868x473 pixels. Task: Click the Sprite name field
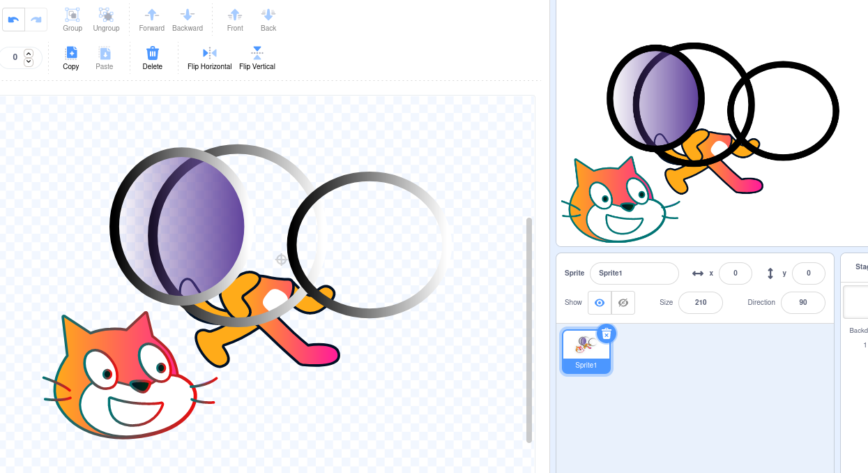[634, 273]
